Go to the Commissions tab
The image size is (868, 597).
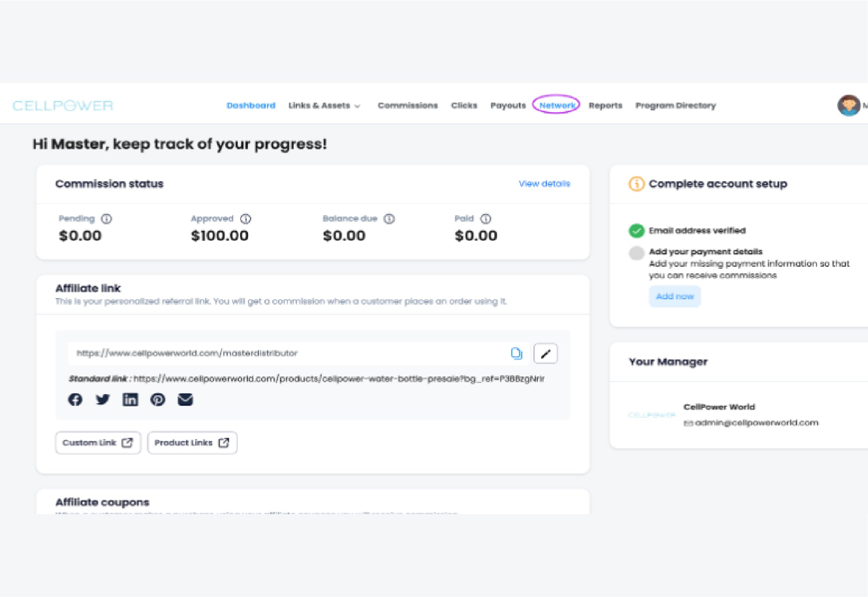tap(408, 106)
